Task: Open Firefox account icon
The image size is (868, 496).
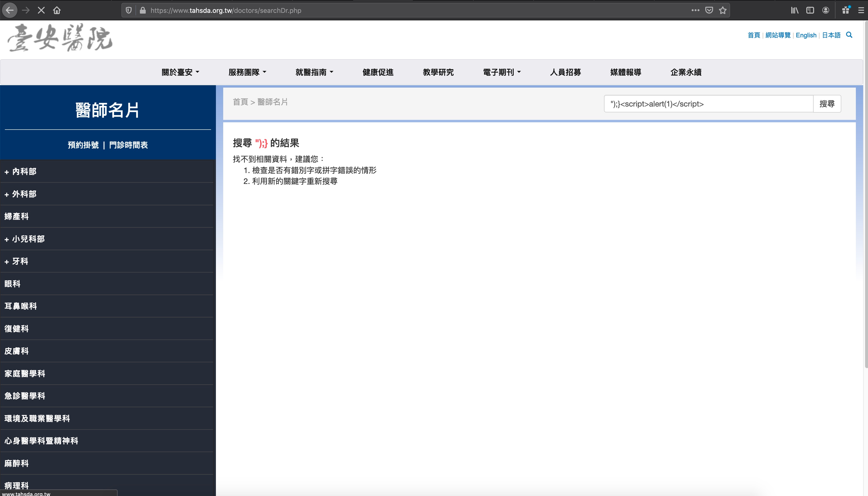Action: point(826,10)
